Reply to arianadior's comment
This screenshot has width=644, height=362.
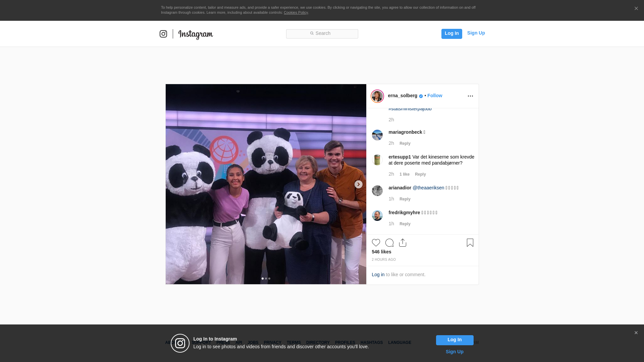[x=405, y=199]
